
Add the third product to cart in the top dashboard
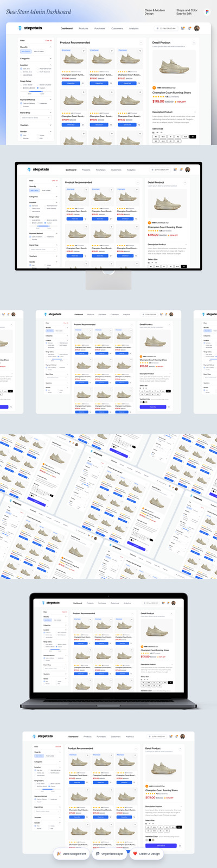139,83
